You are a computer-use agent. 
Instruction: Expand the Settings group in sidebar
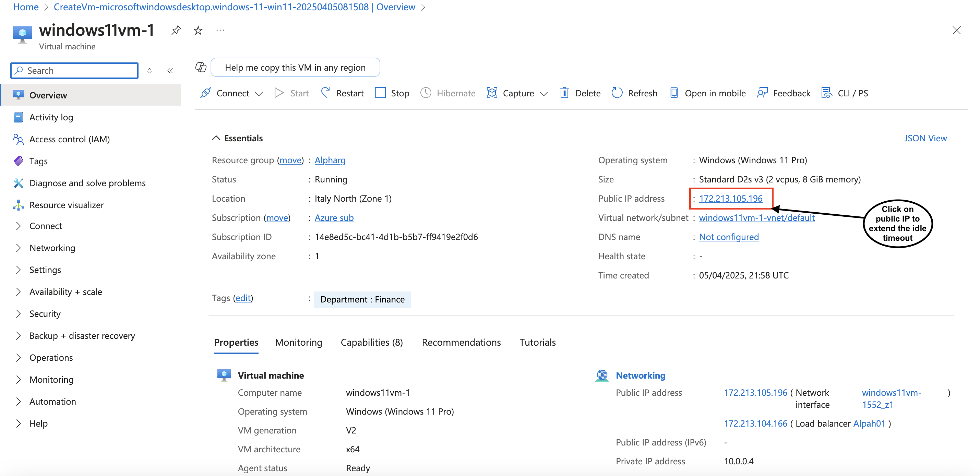(x=18, y=270)
